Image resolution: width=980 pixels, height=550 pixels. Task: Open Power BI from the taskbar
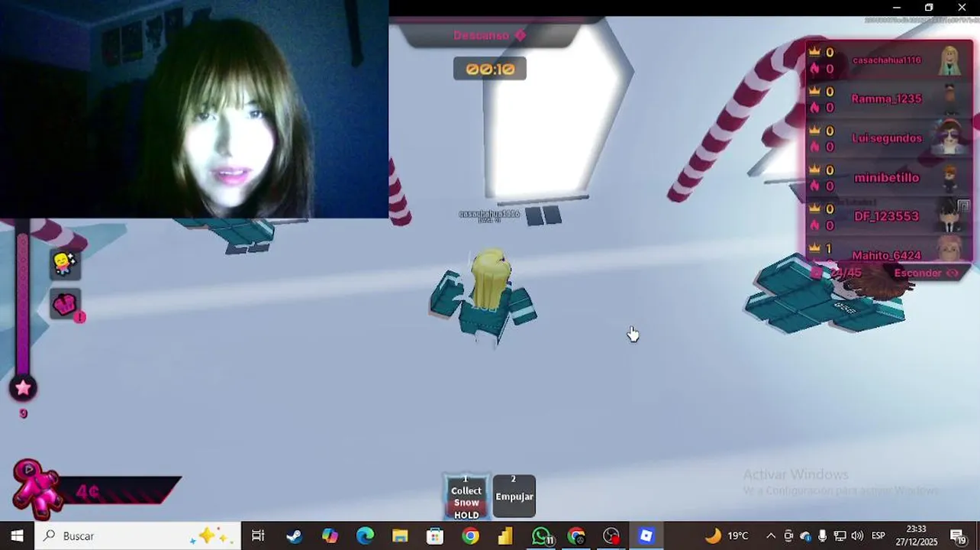point(505,535)
